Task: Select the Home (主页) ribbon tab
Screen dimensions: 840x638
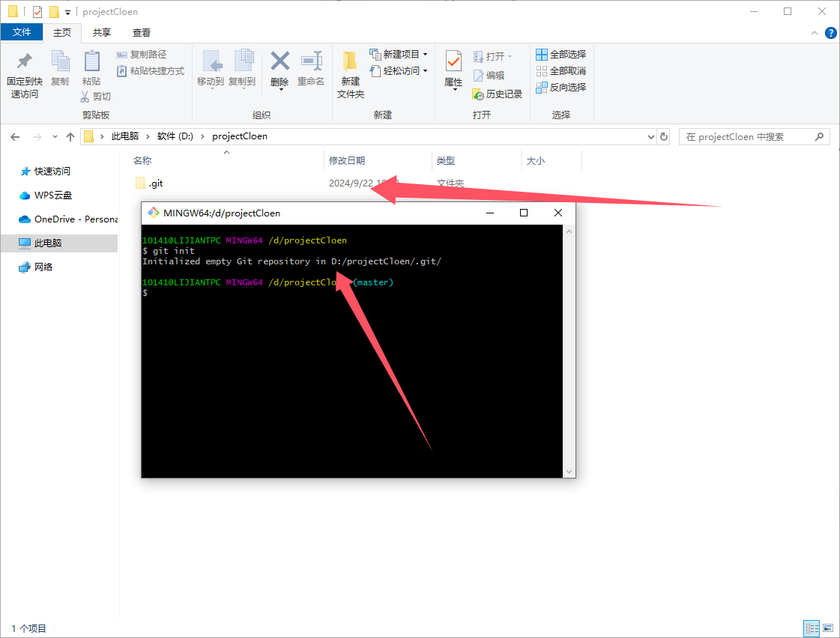Action: click(x=62, y=33)
